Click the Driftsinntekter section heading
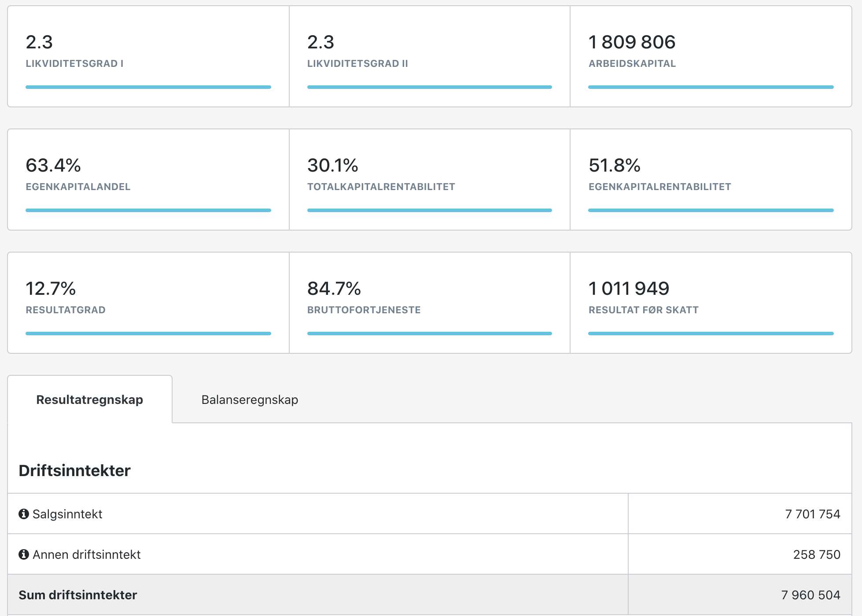The image size is (862, 616). point(74,470)
